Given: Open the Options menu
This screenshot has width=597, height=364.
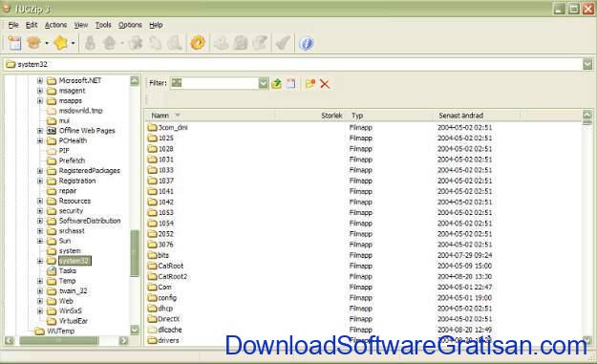Looking at the screenshot, I should tap(130, 25).
